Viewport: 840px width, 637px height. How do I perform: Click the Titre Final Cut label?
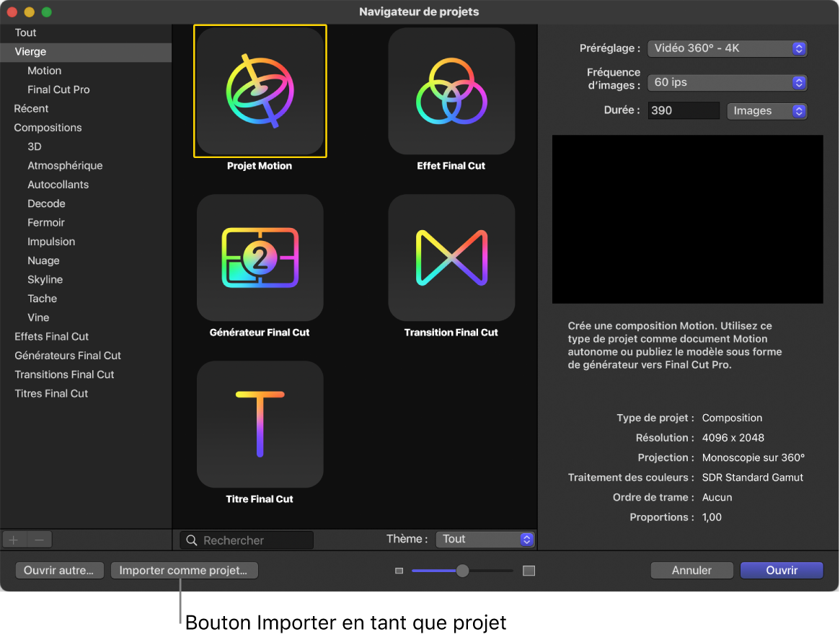[260, 499]
